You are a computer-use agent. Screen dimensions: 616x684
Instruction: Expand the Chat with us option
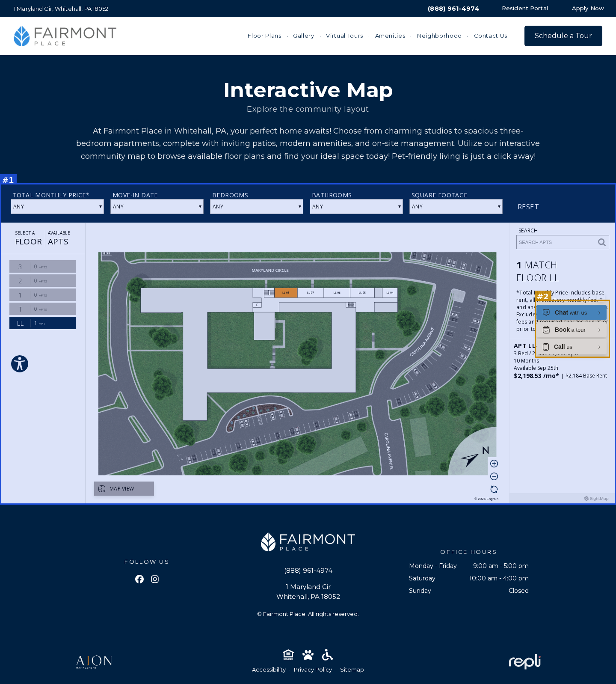(x=572, y=312)
